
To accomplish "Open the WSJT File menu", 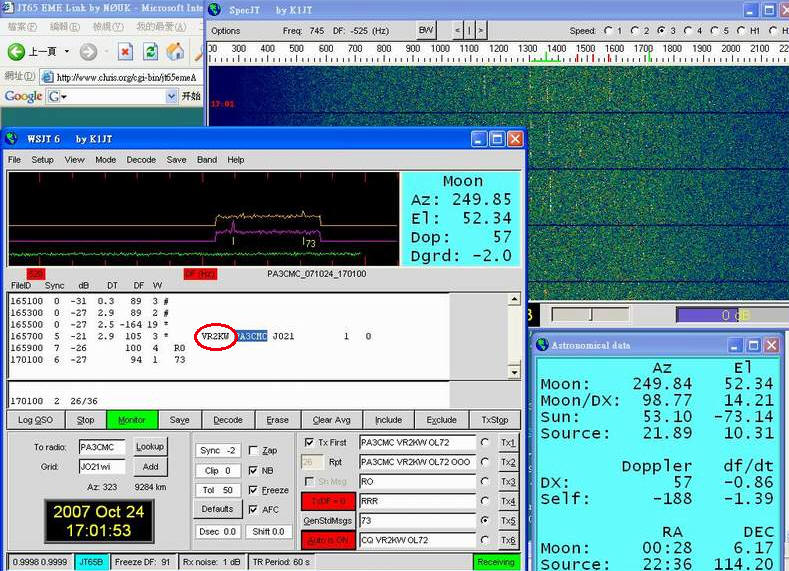I will coord(14,159).
